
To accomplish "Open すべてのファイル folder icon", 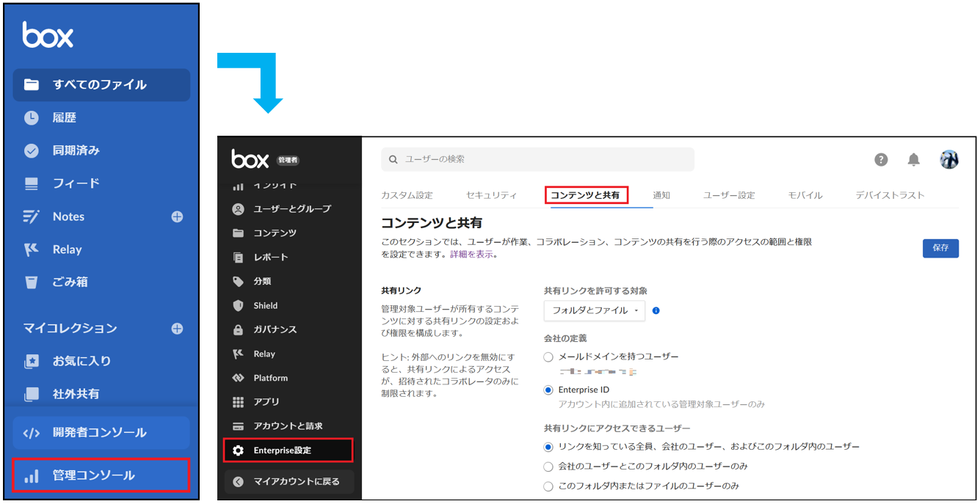I will (31, 84).
